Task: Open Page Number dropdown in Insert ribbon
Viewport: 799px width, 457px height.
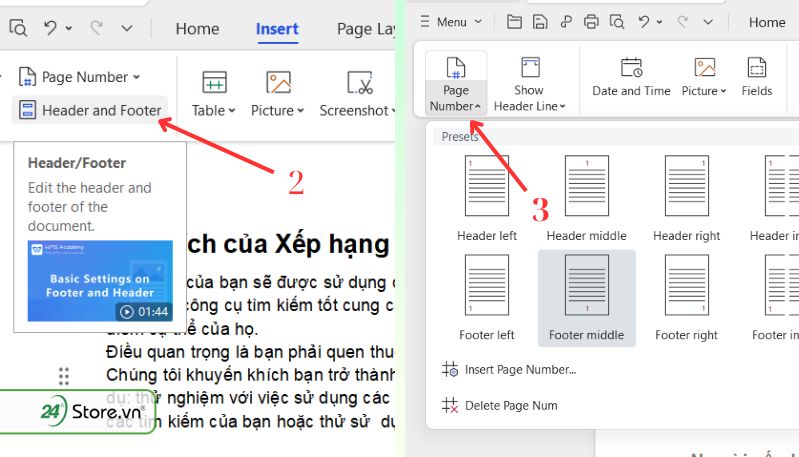Action: coord(79,77)
